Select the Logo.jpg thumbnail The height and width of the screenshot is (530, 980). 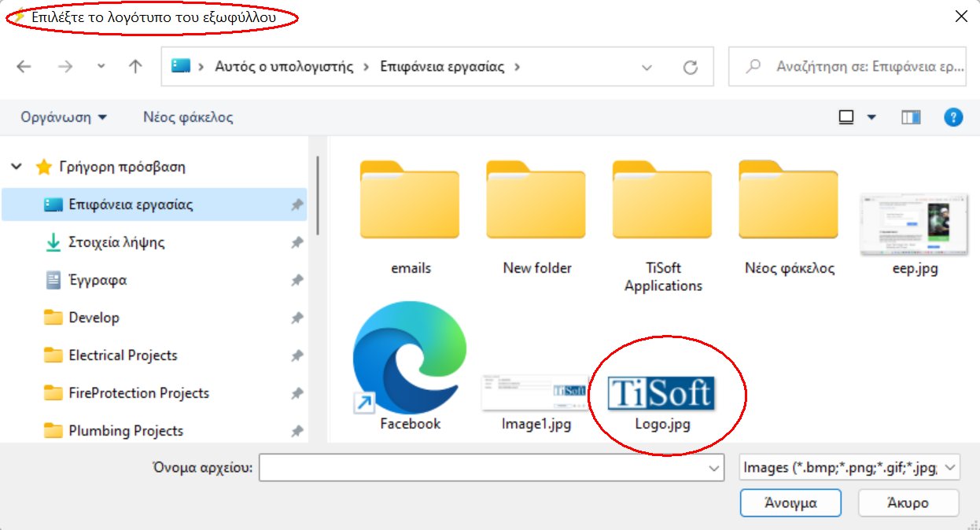[x=663, y=392]
